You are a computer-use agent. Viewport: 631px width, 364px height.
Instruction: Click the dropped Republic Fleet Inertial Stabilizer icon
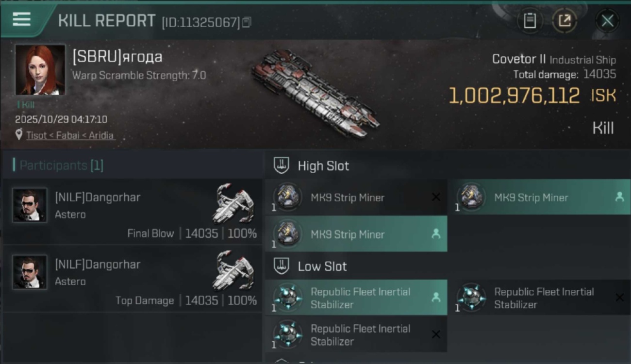(288, 298)
